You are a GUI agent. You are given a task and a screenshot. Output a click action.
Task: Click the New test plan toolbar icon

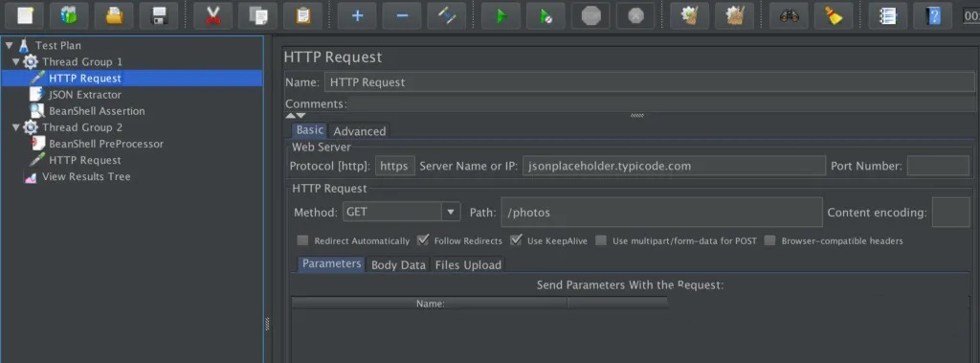click(x=25, y=15)
